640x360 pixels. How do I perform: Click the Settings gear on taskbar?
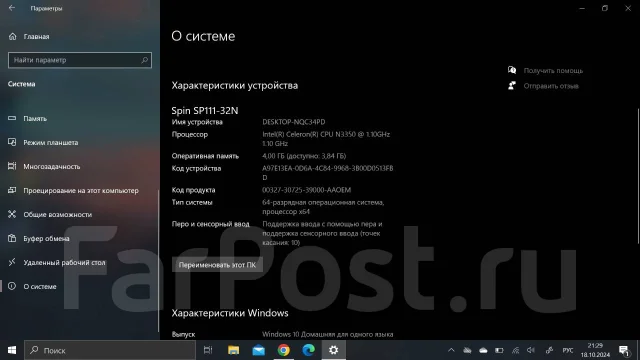pyautogui.click(x=333, y=350)
